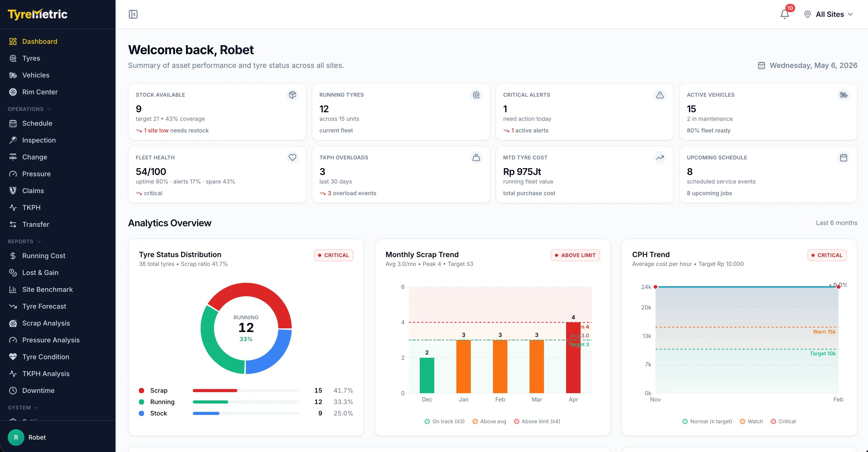The width and height of the screenshot is (868, 452).
Task: Select the Dashboard icon in sidebar
Action: click(13, 41)
